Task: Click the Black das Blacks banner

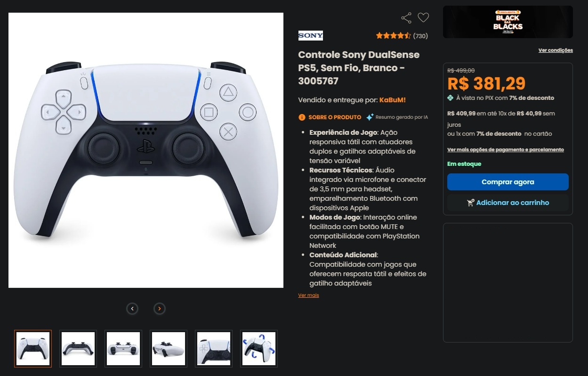Action: pos(508,22)
